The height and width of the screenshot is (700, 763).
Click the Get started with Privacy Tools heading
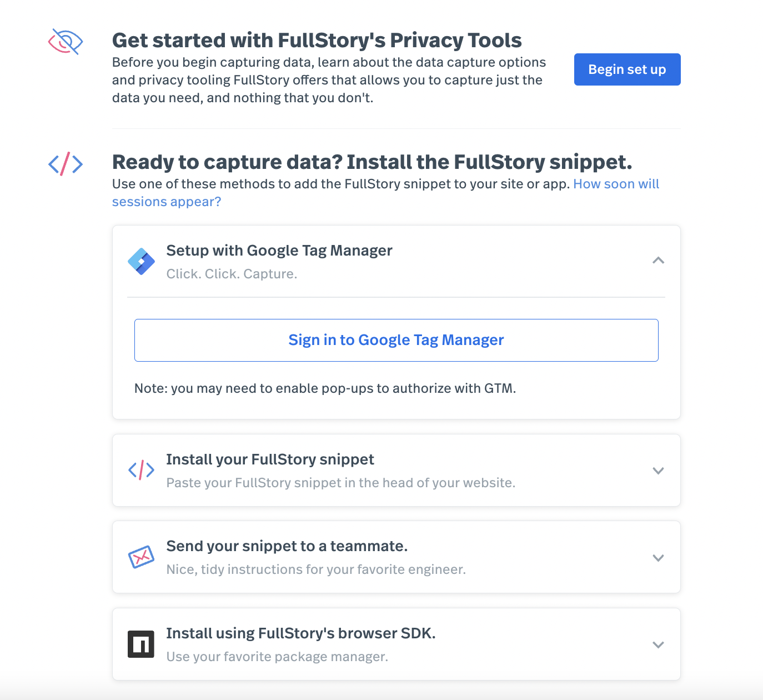[x=317, y=41]
